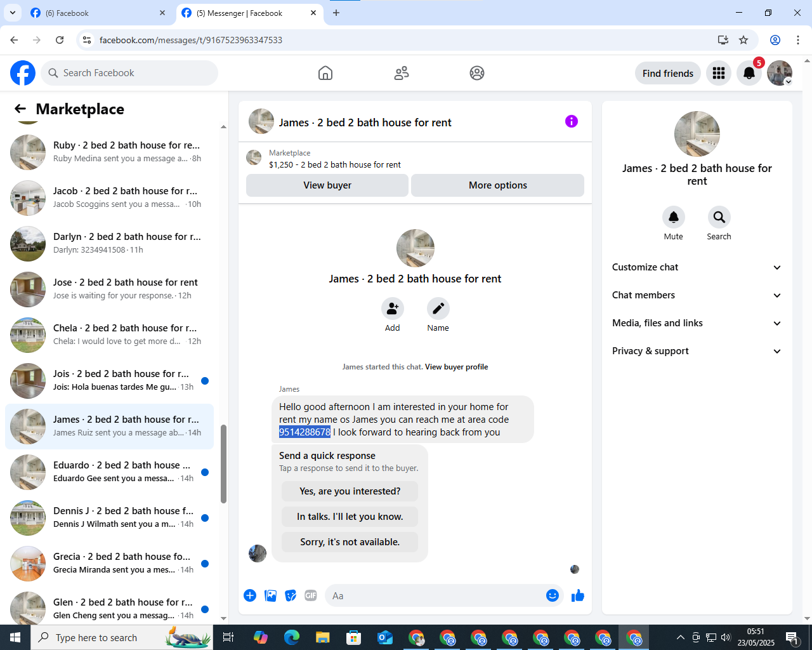812x650 pixels.
Task: Mute the conversation with bell icon
Action: (x=674, y=217)
